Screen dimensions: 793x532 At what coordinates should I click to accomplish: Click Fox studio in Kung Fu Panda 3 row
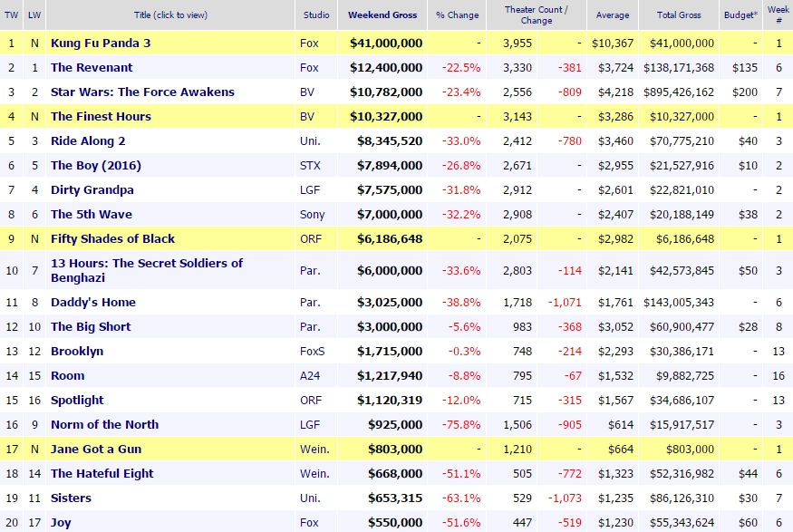point(309,43)
